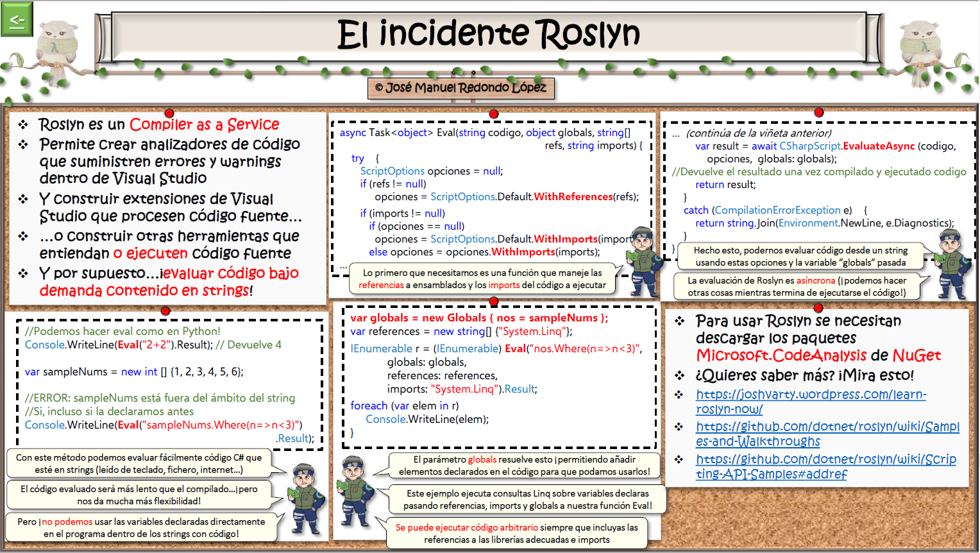Click the line 'return string.Join(Environment.NewLine'

pos(825,223)
